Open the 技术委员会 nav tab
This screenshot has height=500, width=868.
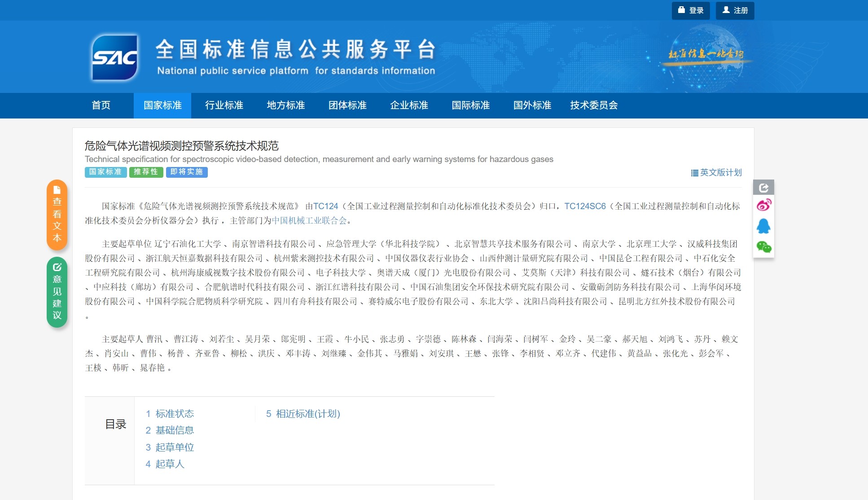pyautogui.click(x=594, y=105)
